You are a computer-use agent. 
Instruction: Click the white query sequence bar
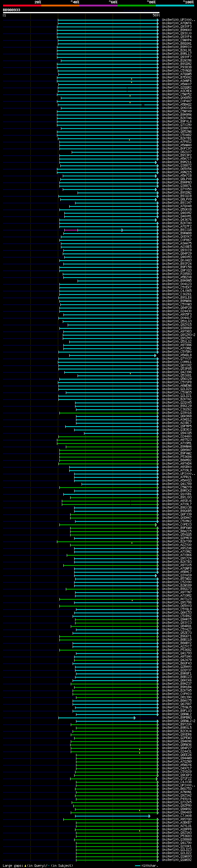tap(81, 13)
